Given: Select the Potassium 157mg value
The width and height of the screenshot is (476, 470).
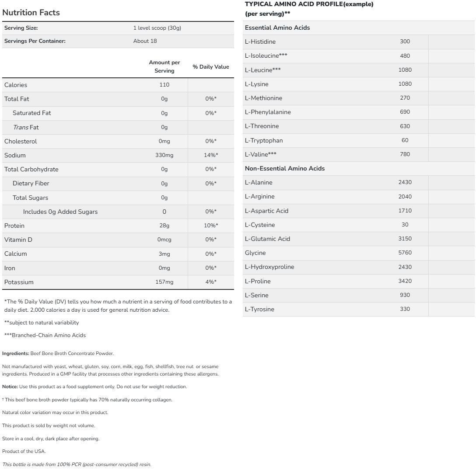Looking at the screenshot, I should pos(164,282).
